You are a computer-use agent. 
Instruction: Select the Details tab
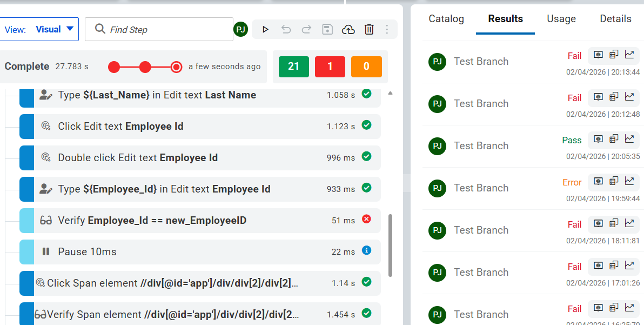(x=615, y=19)
